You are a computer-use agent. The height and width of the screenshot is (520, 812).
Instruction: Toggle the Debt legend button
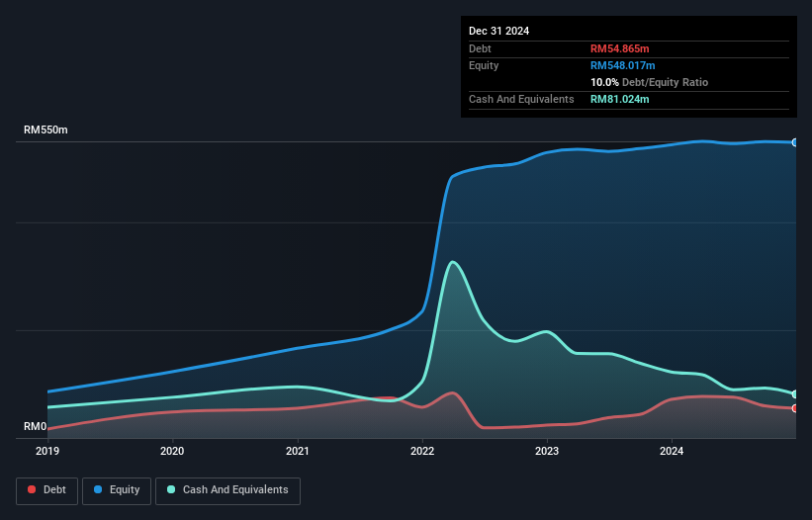pos(47,490)
